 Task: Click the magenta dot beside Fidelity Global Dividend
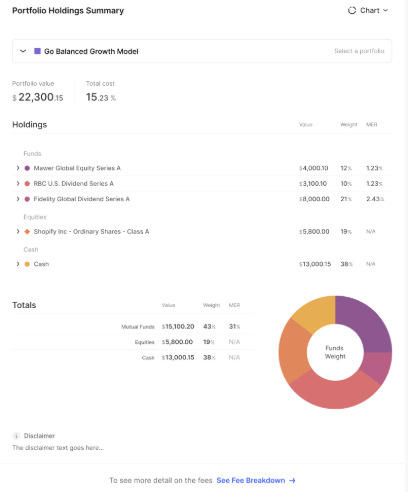tap(27, 199)
